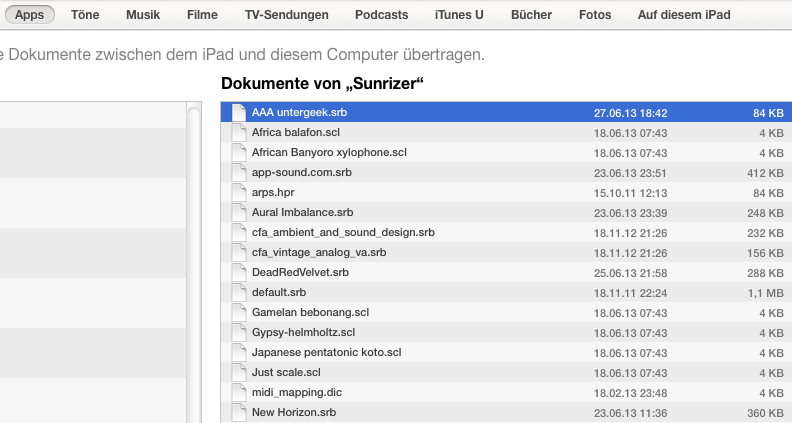Select file name Japanese pentatonic koto.scl
792x423 pixels.
point(327,352)
